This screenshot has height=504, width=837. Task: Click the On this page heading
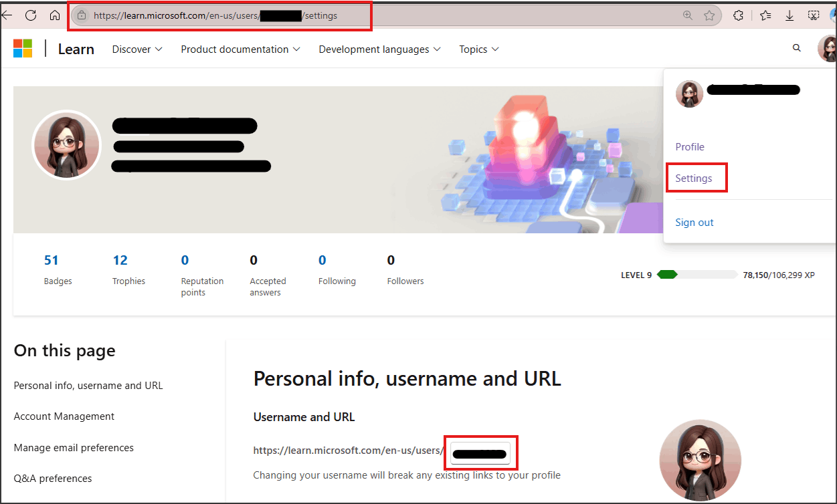(x=64, y=351)
